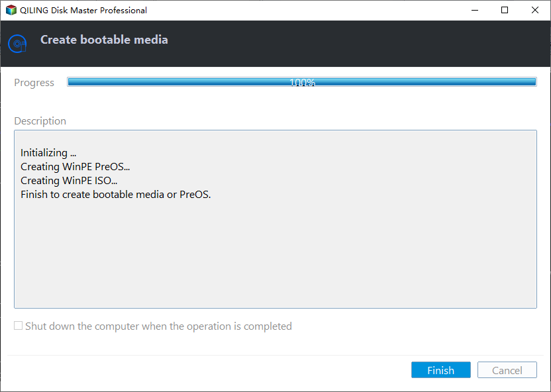Click the 'Creating WinPE PreOS...' log line
Image resolution: width=551 pixels, height=392 pixels.
[75, 166]
